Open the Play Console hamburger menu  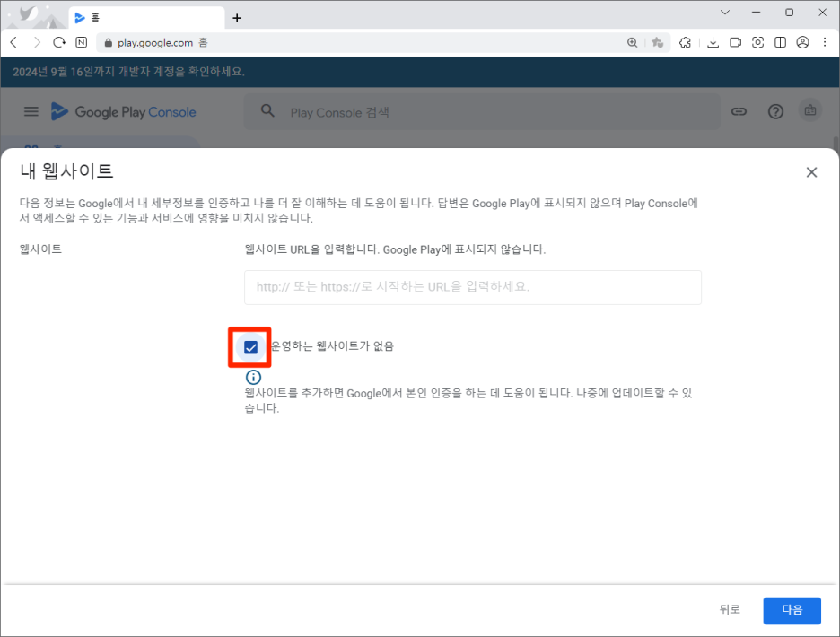31,111
